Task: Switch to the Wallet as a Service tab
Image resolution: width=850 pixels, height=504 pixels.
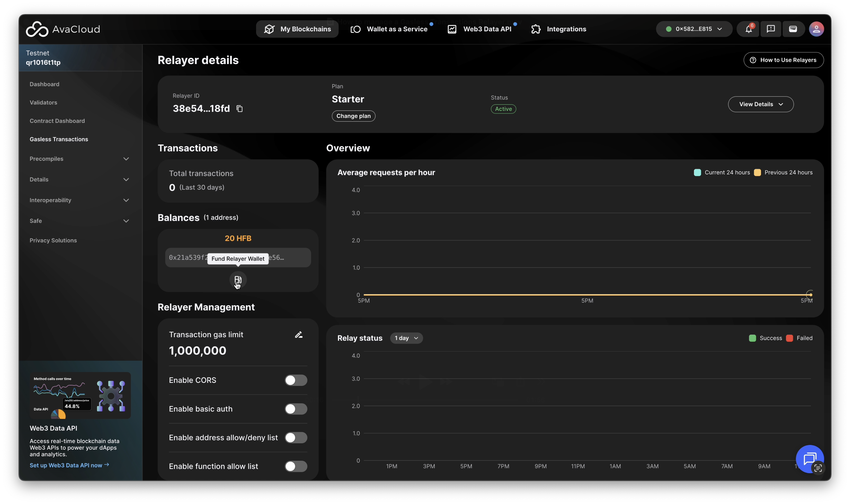Action: coord(389,29)
